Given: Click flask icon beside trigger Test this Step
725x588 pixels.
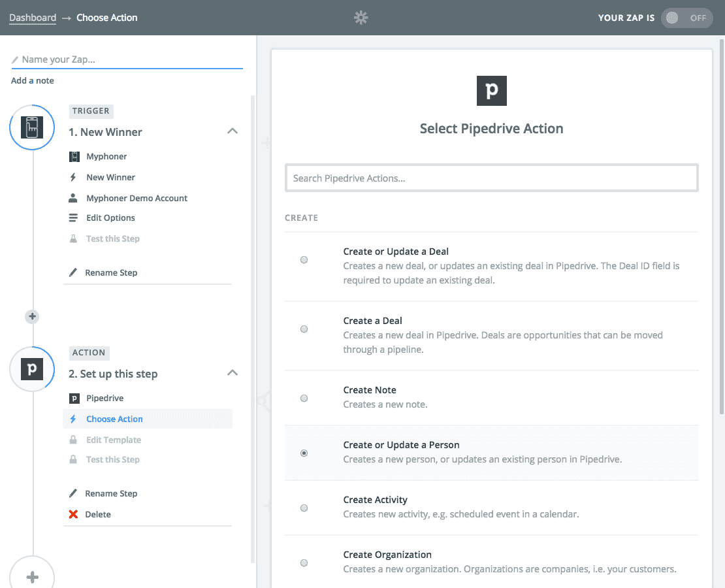Looking at the screenshot, I should click(73, 238).
